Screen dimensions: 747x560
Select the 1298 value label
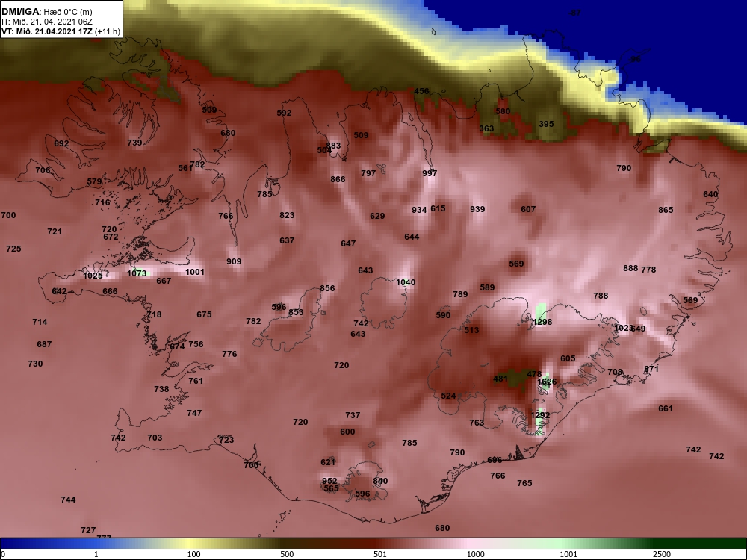[542, 322]
